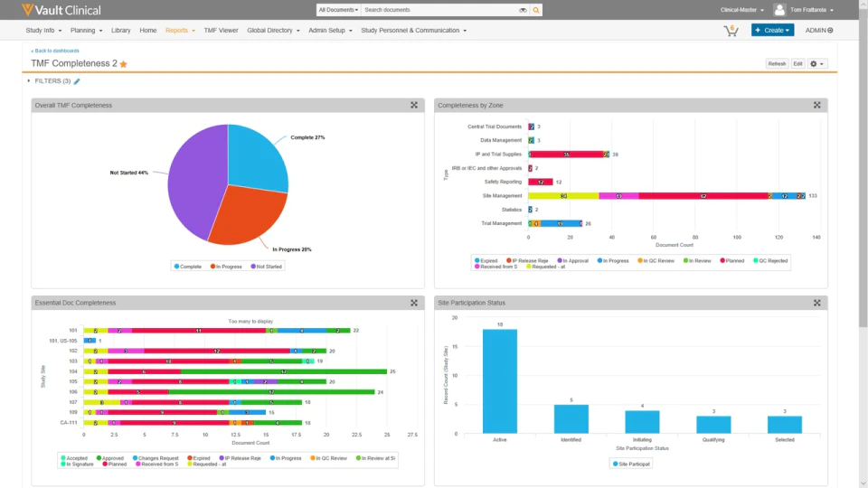The height and width of the screenshot is (488, 868).
Task: Click the binoculars advanced search icon
Action: click(x=523, y=10)
